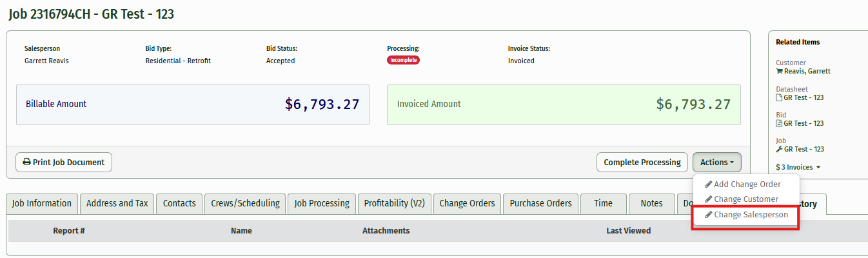
Task: Click the pencil icon beside Change Customer
Action: 709,199
